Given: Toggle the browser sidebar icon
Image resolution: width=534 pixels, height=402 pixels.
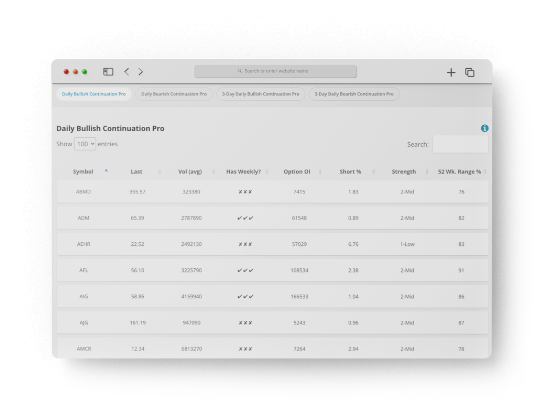Looking at the screenshot, I should tap(108, 72).
